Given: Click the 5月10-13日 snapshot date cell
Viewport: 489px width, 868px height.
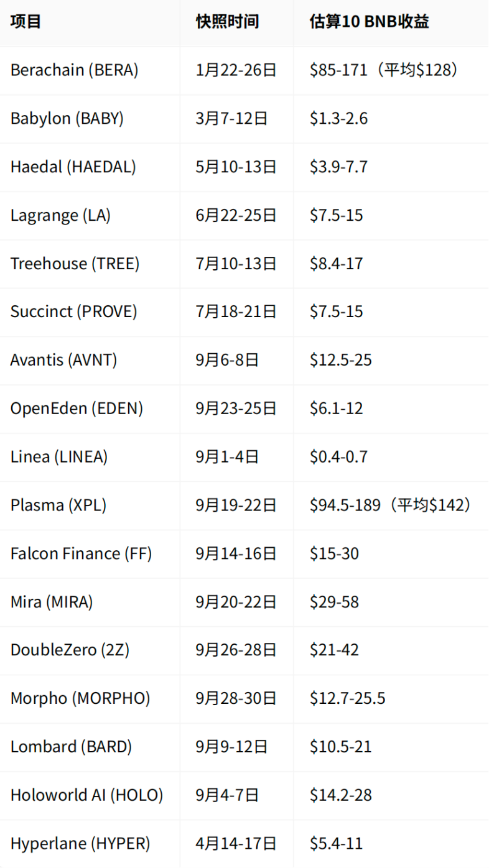Looking at the screenshot, I should click(x=236, y=167).
